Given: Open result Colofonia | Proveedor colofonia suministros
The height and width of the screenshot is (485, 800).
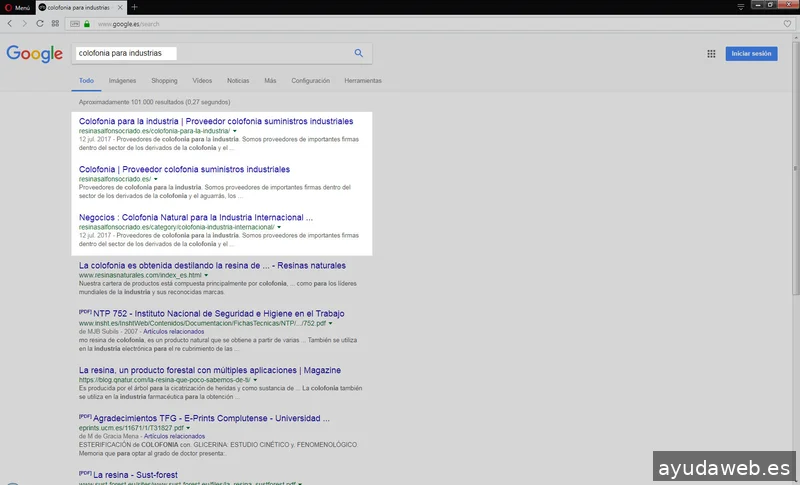Looking at the screenshot, I should pos(184,169).
